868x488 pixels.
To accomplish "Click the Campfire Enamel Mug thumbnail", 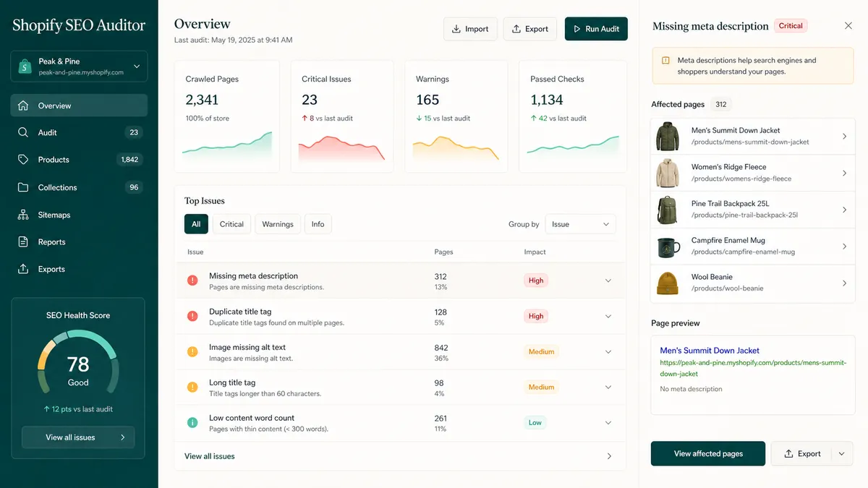I will pos(668,247).
